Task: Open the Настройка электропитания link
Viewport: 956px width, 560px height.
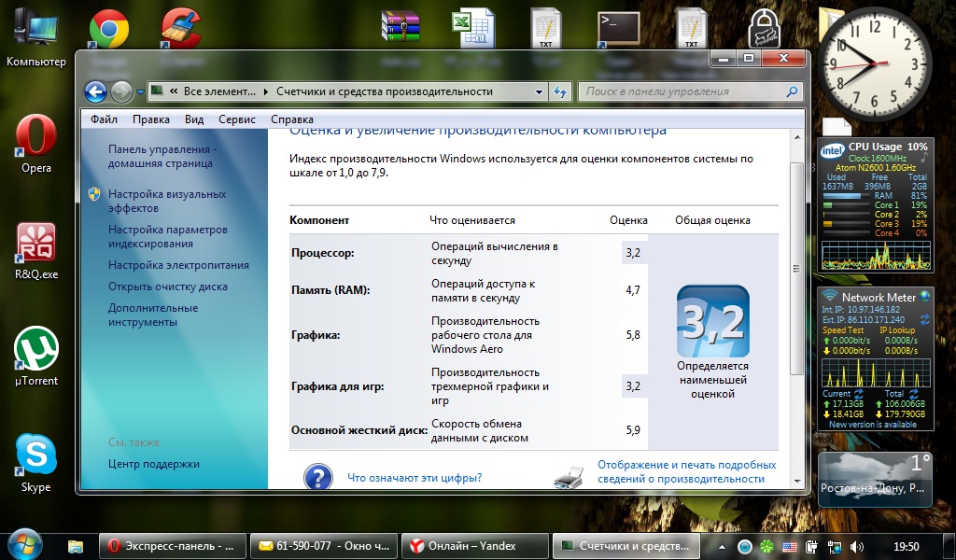Action: point(178,265)
